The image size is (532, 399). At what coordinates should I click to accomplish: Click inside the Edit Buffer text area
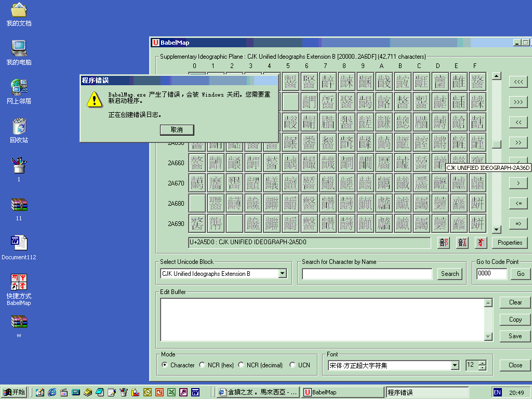click(322, 320)
